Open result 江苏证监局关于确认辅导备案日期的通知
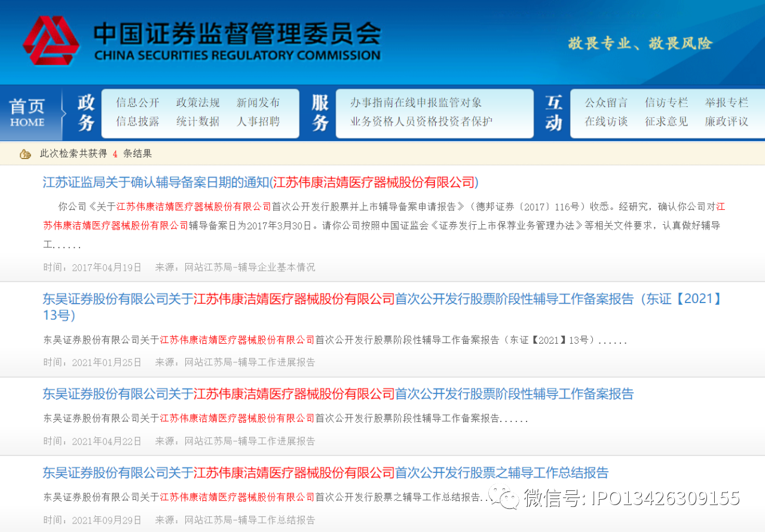 (261, 182)
